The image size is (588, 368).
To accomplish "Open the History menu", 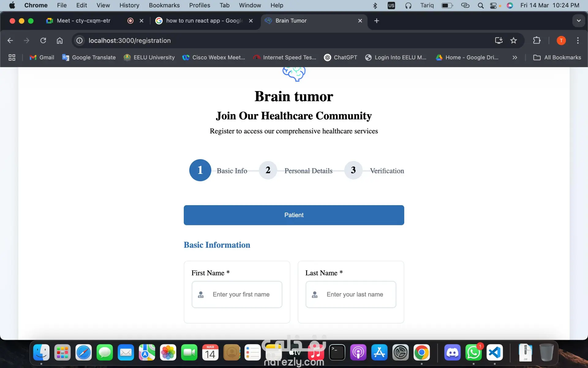I will [129, 5].
